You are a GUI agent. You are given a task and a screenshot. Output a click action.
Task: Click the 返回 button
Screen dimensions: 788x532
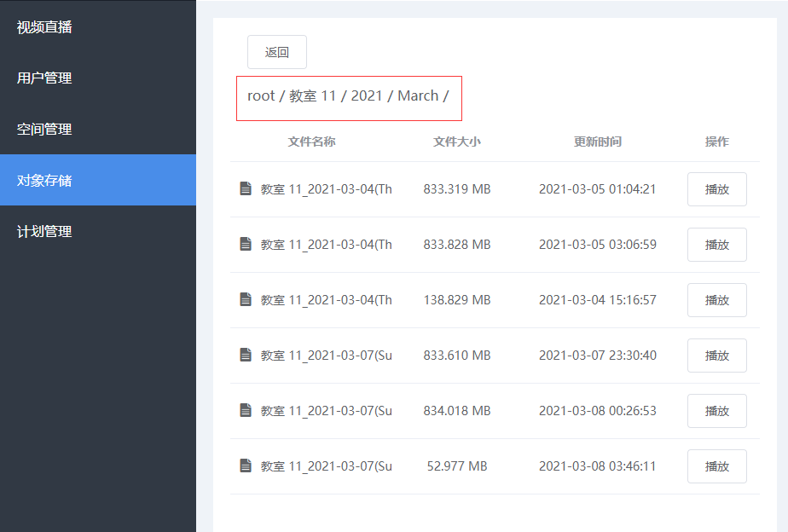[x=277, y=52]
